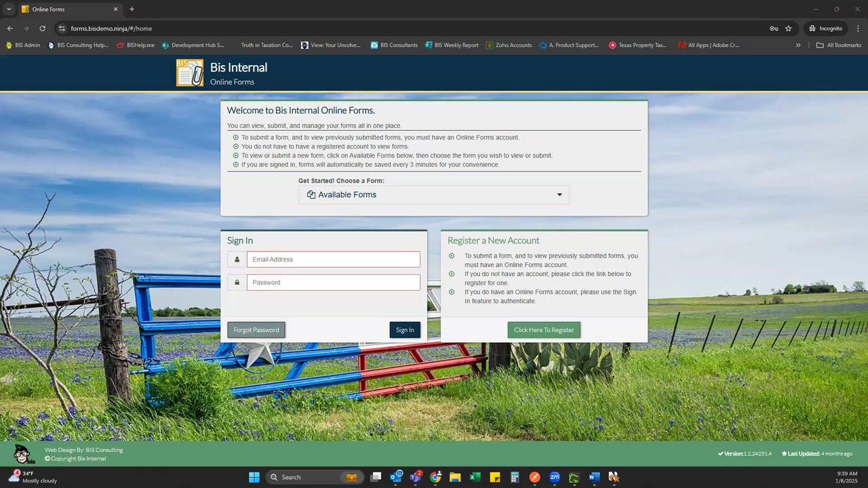Image resolution: width=868 pixels, height=488 pixels.
Task: Open the View: Your Unsolved bookmark
Action: (331, 45)
